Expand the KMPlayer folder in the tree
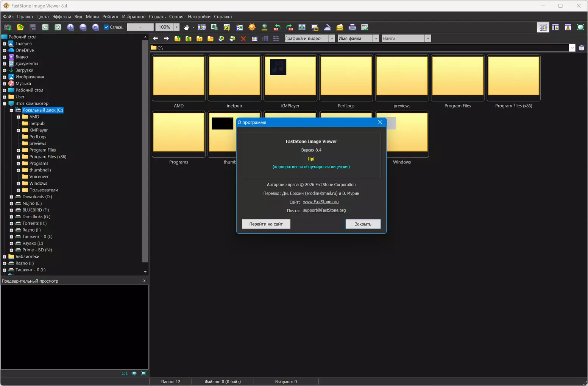Image resolution: width=588 pixels, height=386 pixels. 18,130
